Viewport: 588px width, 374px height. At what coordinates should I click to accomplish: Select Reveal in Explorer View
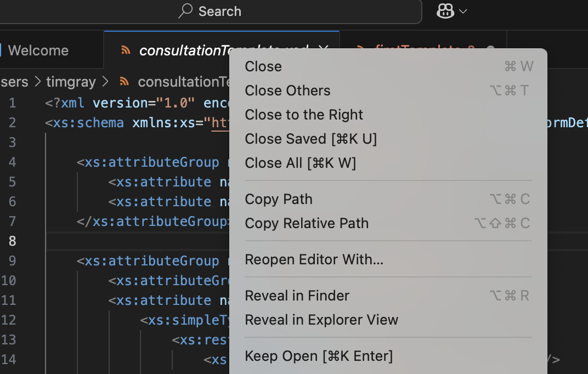[x=321, y=320]
